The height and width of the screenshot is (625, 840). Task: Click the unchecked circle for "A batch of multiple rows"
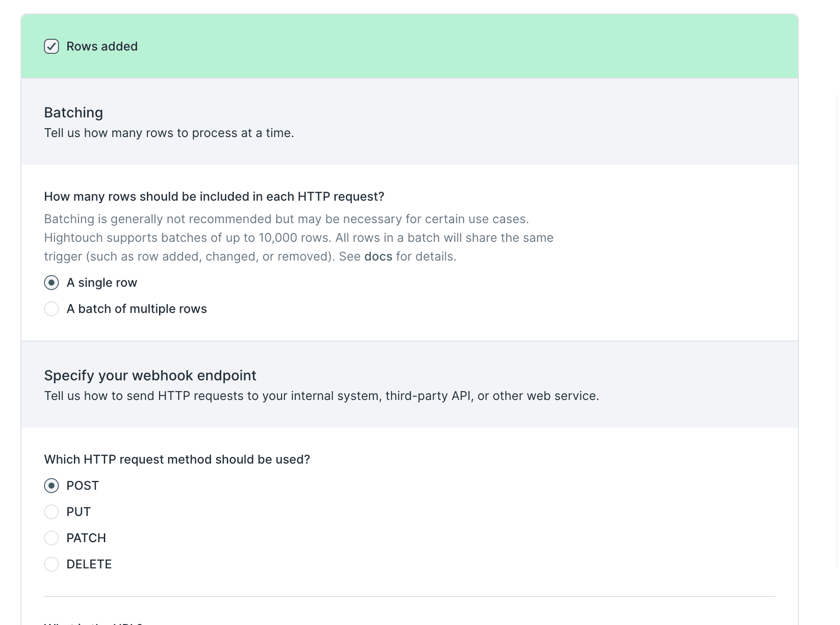click(x=52, y=309)
